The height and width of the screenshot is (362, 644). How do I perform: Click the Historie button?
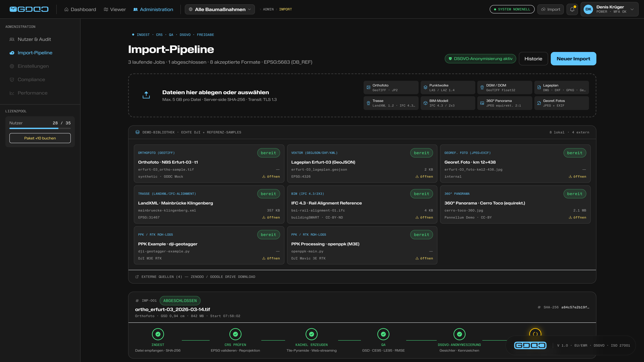tap(533, 59)
